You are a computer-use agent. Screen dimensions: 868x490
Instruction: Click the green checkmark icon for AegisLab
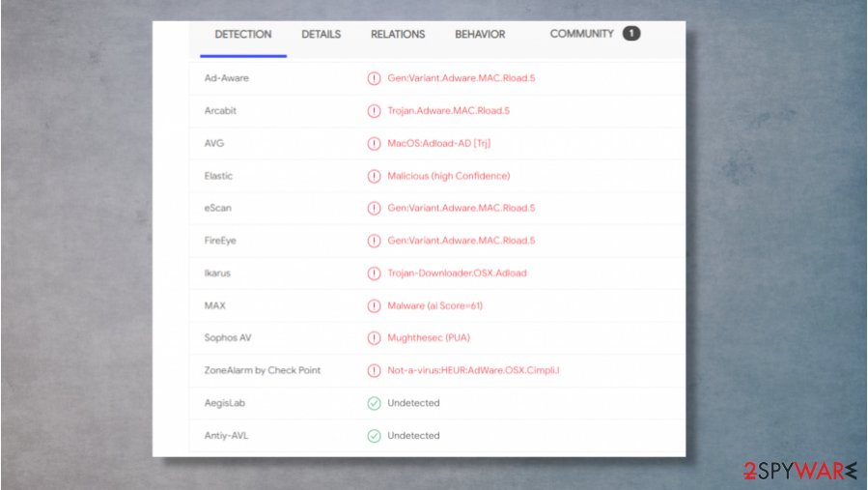click(x=375, y=403)
